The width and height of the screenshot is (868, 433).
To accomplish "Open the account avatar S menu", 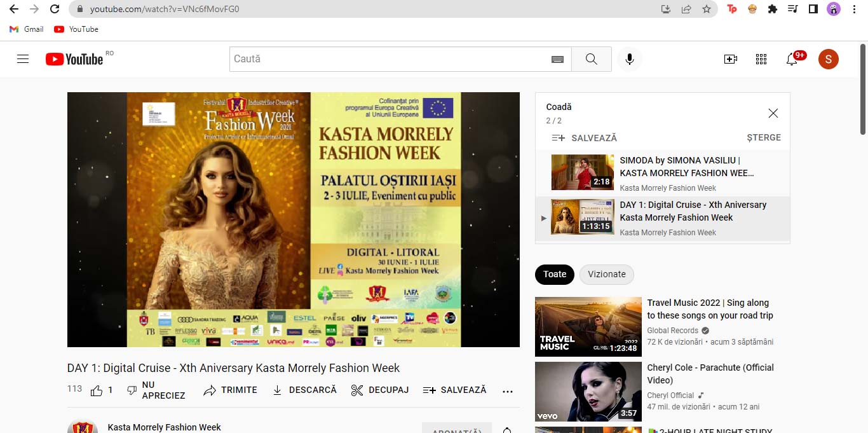I will click(828, 59).
